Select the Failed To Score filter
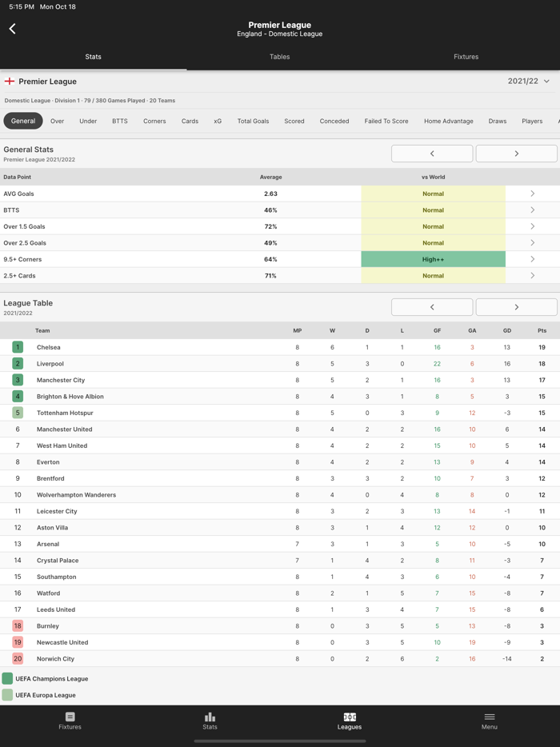The image size is (560, 747). 386,121
